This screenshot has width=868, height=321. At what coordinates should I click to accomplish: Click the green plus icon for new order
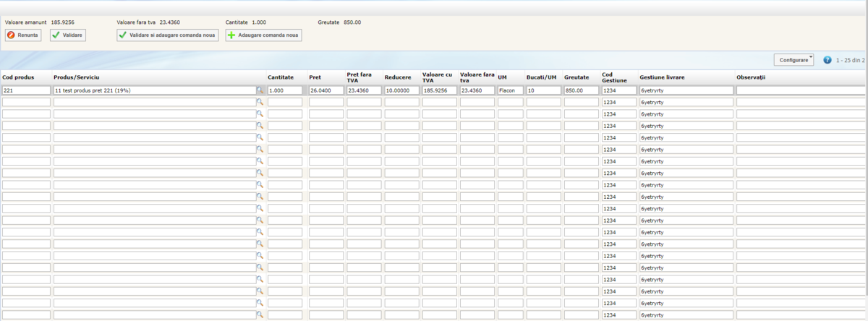(231, 35)
